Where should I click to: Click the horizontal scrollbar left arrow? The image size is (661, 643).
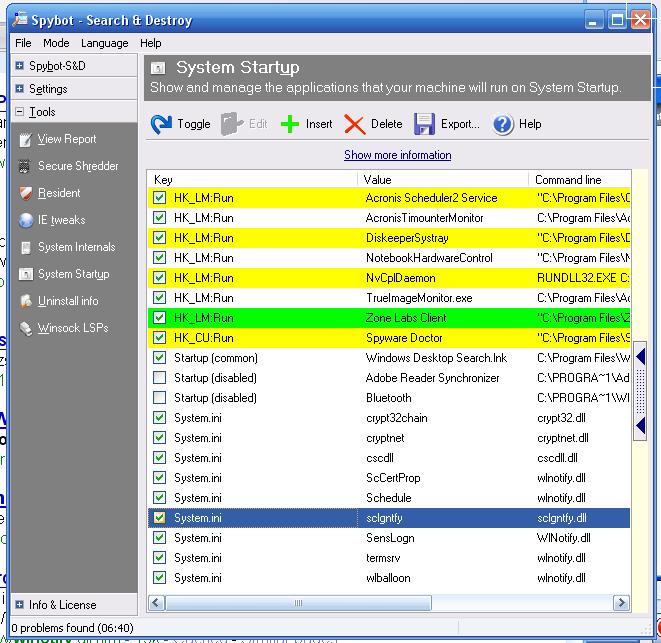[156, 603]
